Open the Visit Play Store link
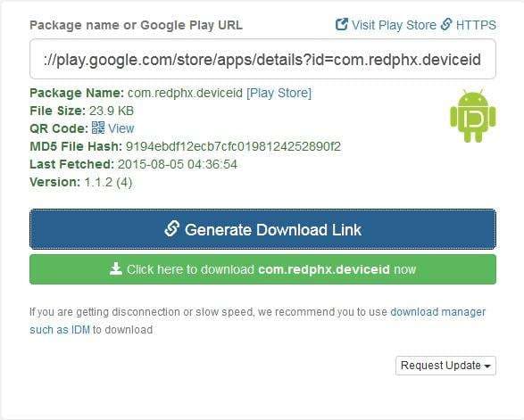This screenshot has width=524, height=420. 394,25
